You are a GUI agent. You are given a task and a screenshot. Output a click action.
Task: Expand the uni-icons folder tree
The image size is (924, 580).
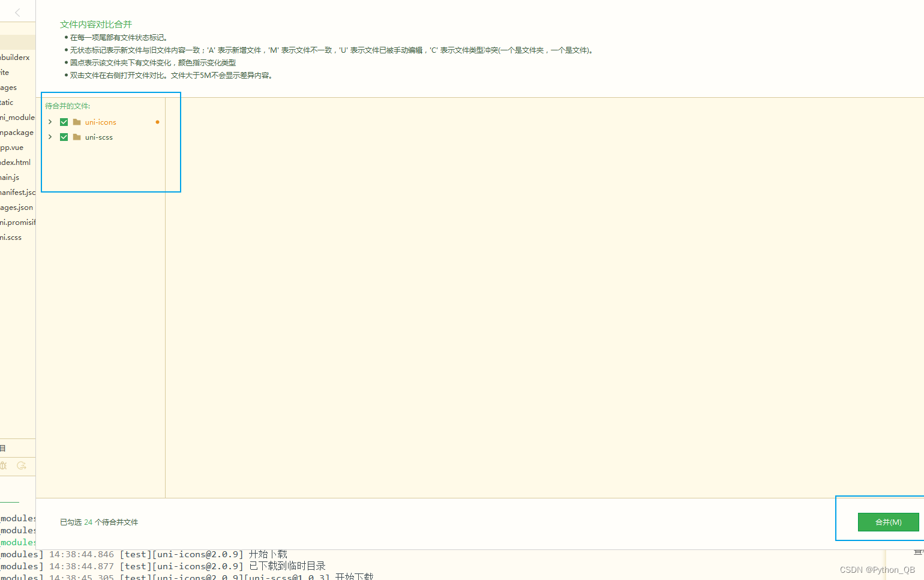tap(50, 122)
